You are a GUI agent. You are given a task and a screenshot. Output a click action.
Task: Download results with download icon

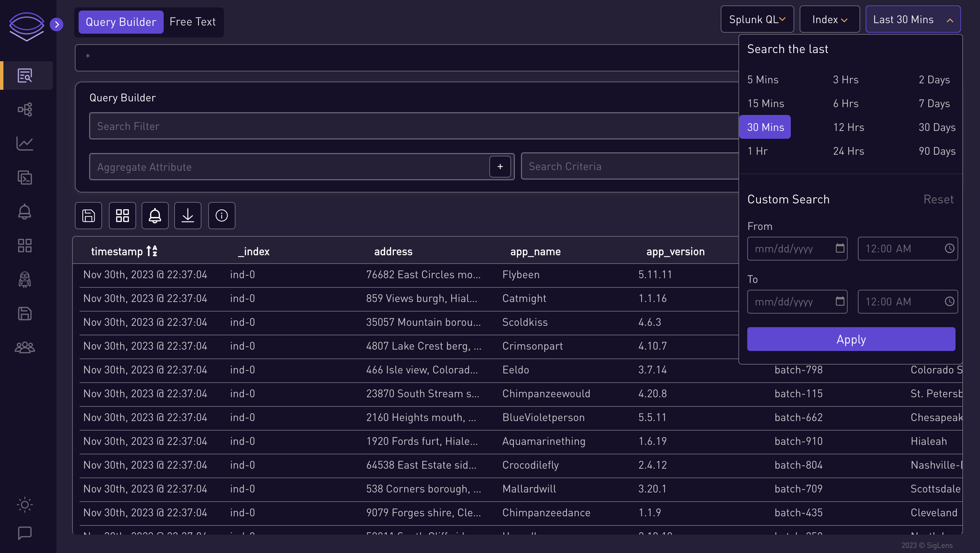(187, 216)
